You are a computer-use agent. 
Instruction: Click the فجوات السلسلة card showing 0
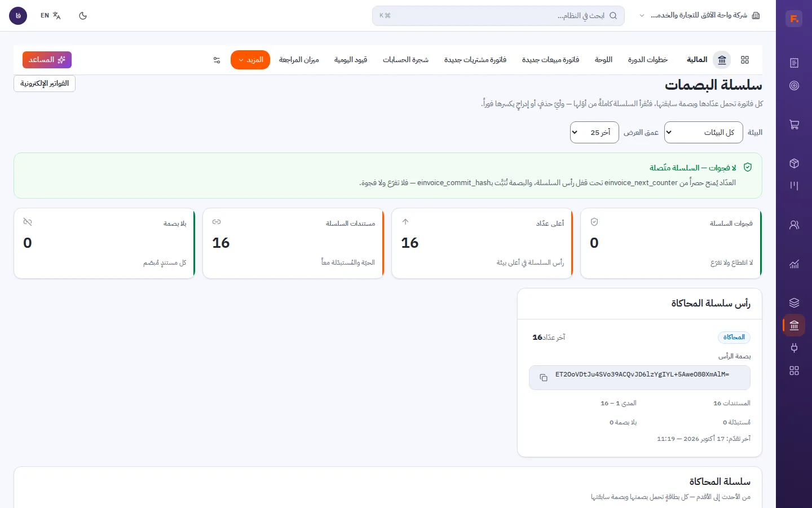point(671,243)
